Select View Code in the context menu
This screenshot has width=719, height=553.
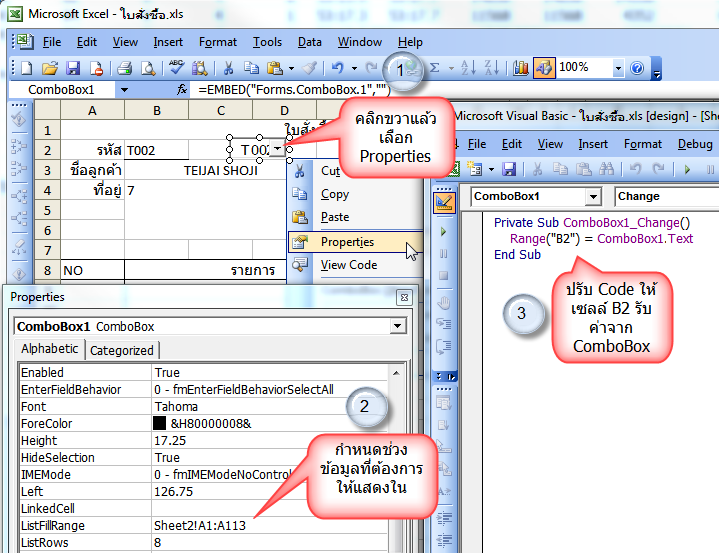click(x=348, y=265)
